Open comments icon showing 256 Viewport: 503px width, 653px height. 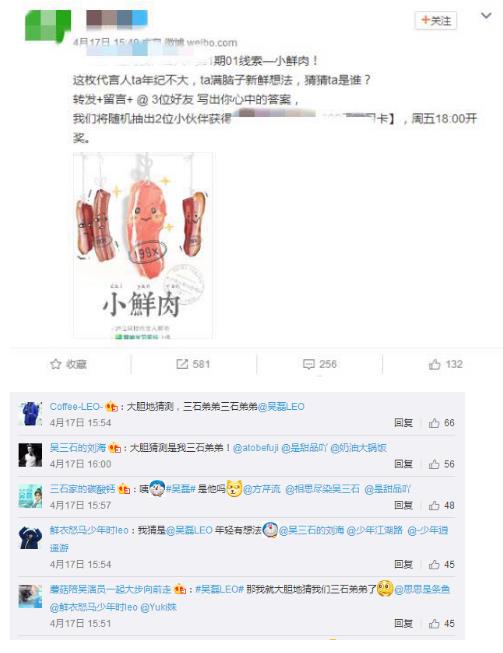click(x=309, y=364)
